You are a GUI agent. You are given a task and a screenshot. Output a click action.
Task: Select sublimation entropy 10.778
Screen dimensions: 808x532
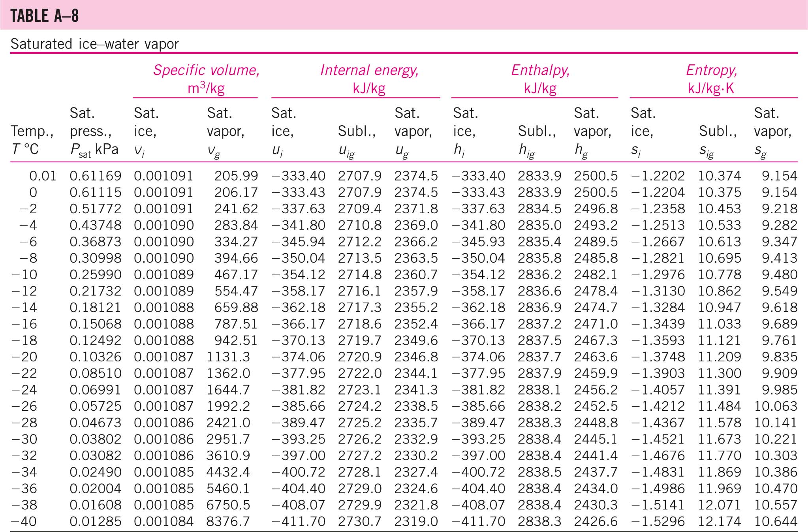click(720, 274)
